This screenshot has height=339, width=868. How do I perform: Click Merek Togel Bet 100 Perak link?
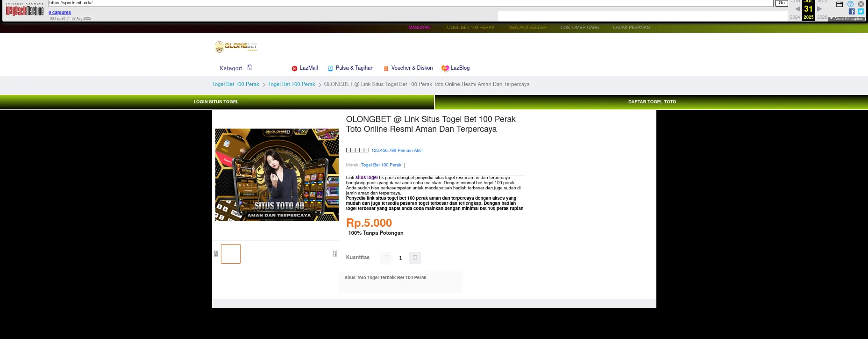[381, 165]
